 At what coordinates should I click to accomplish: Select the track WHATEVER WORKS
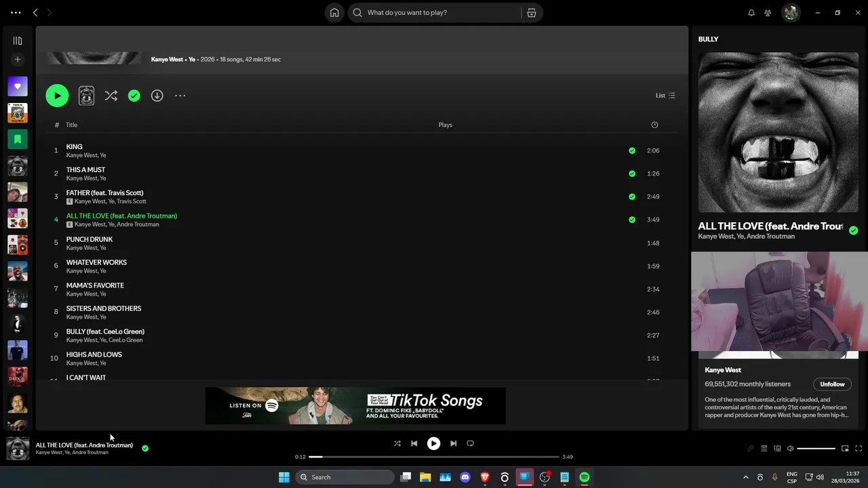tap(96, 262)
